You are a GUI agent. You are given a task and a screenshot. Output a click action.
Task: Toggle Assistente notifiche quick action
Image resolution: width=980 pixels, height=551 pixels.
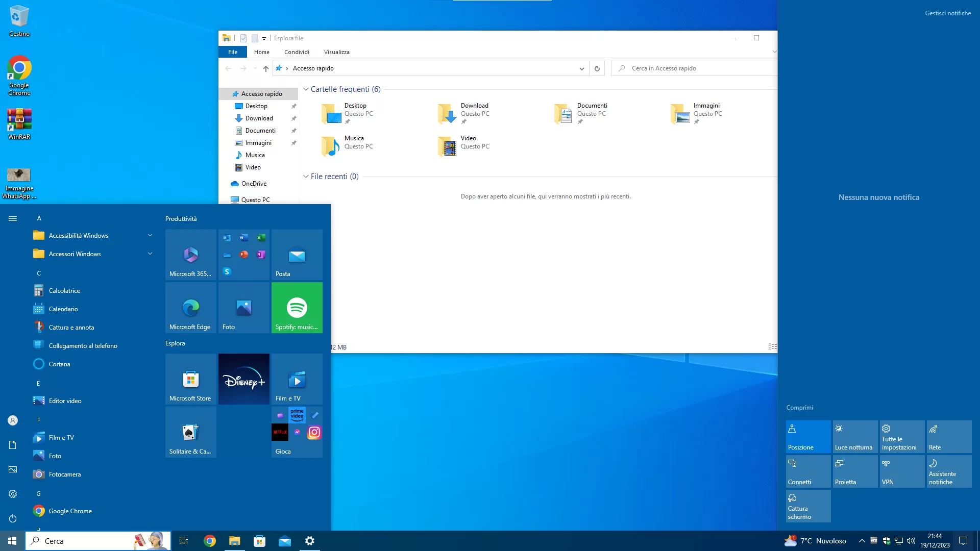point(949,471)
